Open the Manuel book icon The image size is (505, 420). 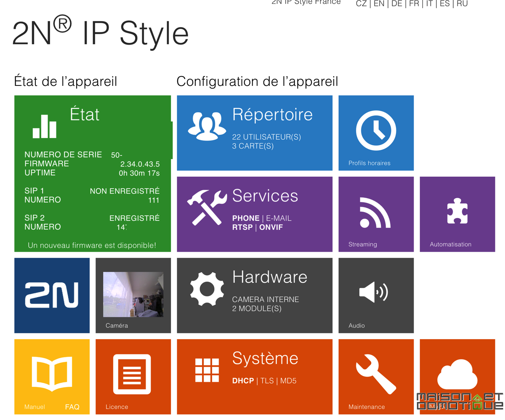click(52, 374)
